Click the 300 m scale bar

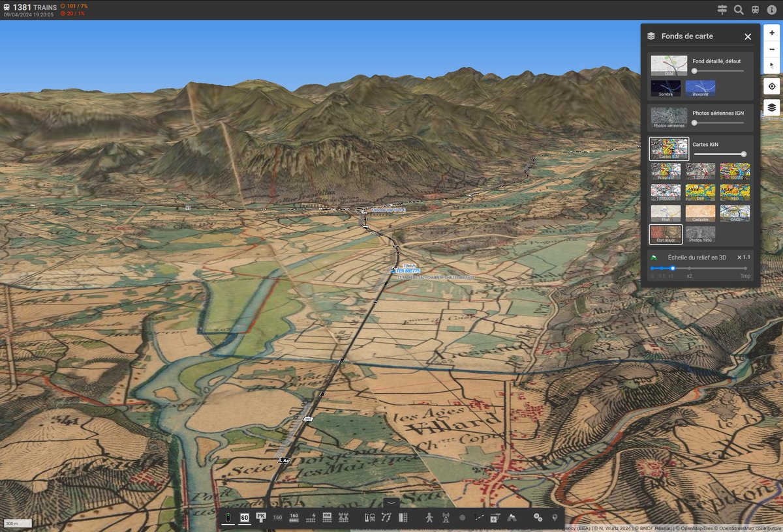tap(18, 524)
